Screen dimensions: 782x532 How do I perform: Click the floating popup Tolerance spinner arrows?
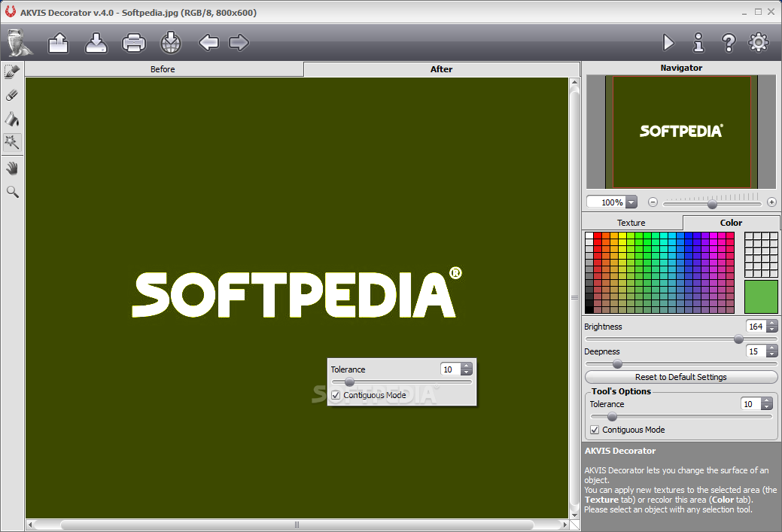pos(467,369)
